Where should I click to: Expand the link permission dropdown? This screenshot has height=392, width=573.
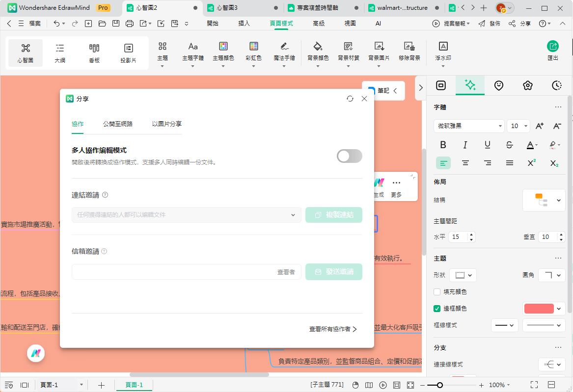187,215
